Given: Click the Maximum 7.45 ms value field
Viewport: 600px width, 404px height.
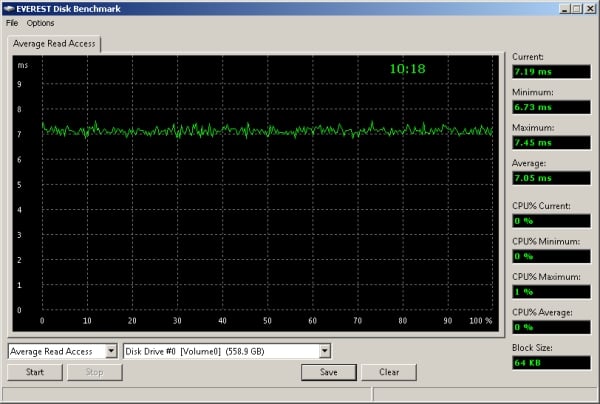Looking at the screenshot, I should 550,142.
